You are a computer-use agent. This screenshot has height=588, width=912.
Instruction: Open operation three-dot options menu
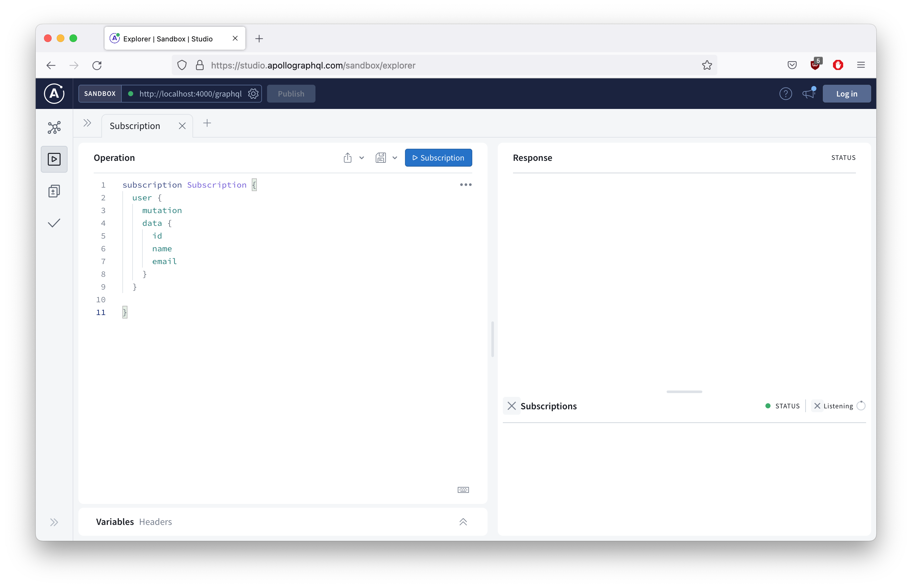(466, 185)
